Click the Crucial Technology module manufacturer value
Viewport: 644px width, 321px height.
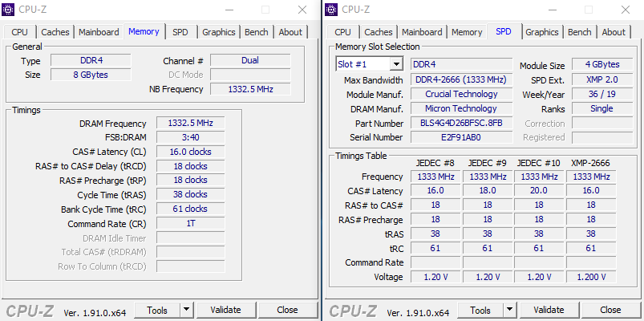click(462, 94)
